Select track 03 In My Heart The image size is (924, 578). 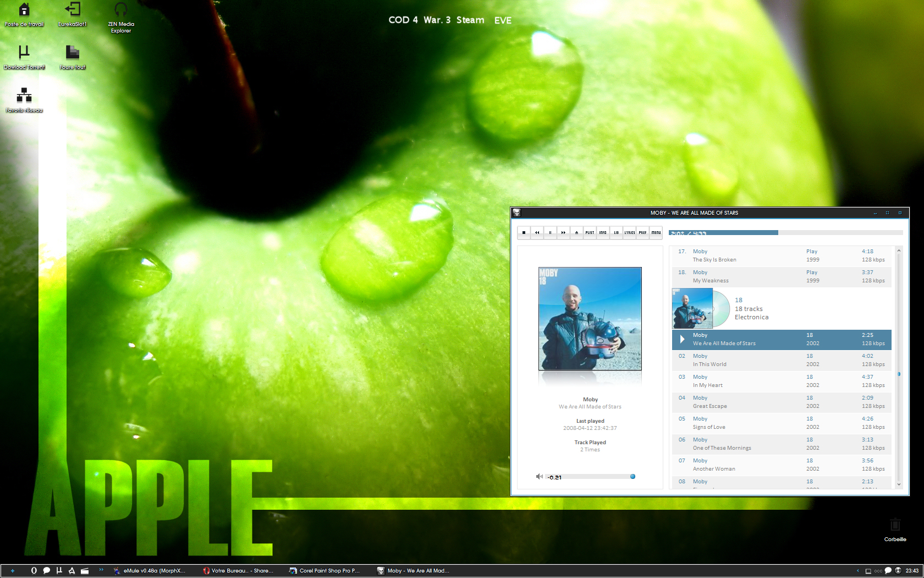coord(782,381)
